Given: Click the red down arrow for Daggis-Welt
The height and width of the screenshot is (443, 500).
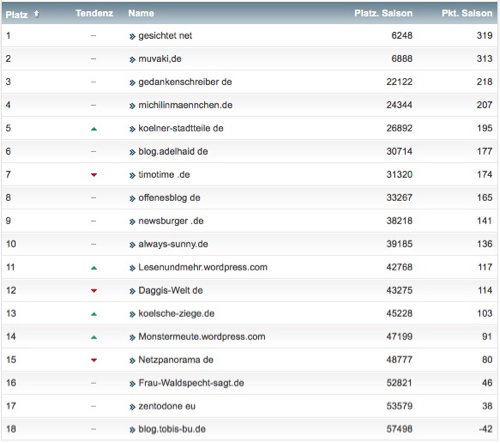Looking at the screenshot, I should tap(94, 291).
